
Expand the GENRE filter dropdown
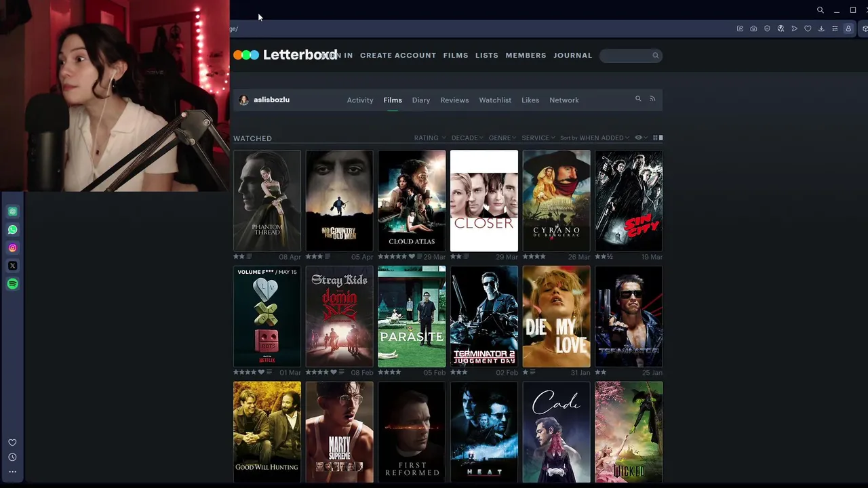(x=502, y=138)
